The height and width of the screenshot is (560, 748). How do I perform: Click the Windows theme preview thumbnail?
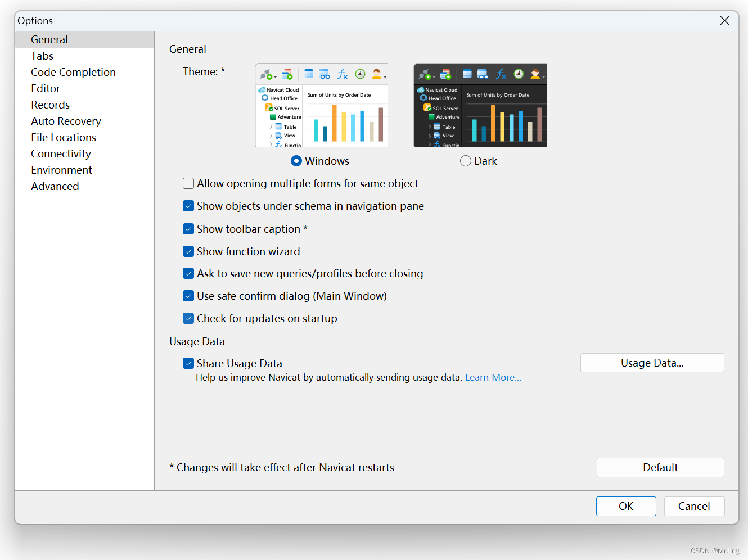[x=322, y=105]
